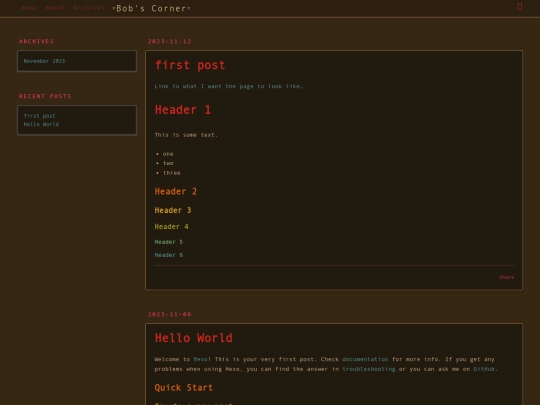Image resolution: width=540 pixels, height=405 pixels.
Task: Click the 'Header 1' heading
Action: pos(183,110)
